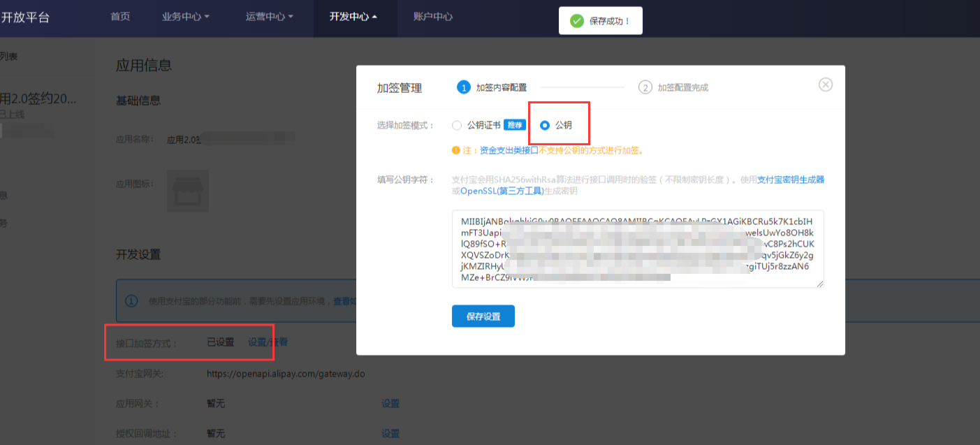Image resolution: width=980 pixels, height=445 pixels.
Task: Click 设置 link for 应用网关
Action: (x=390, y=404)
